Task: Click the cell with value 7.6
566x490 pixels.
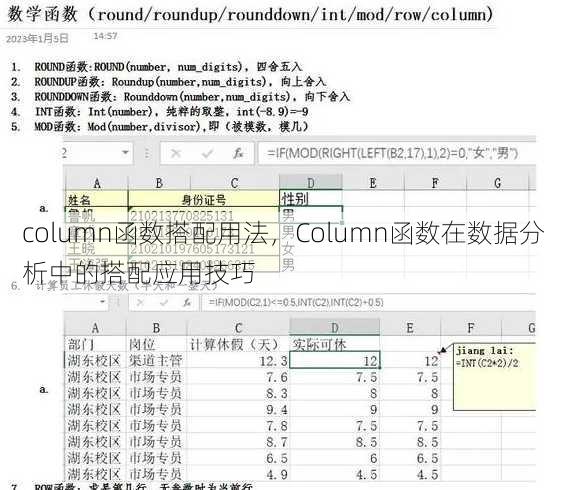Action: (238, 377)
